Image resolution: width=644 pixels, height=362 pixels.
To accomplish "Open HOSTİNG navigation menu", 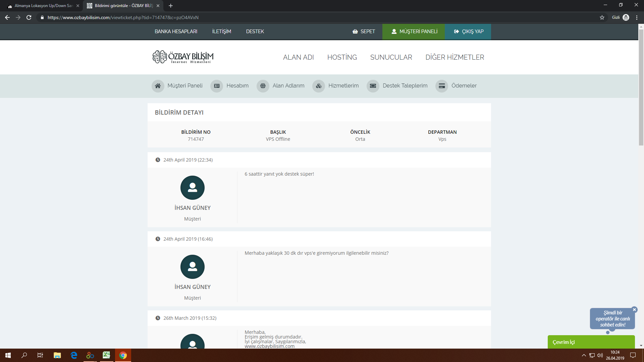I will tap(342, 57).
